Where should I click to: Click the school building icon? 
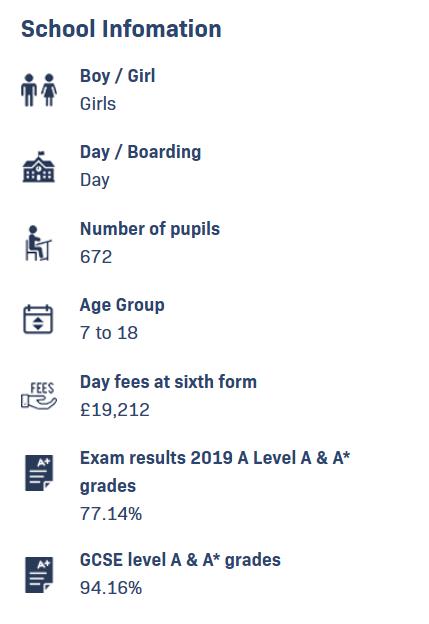pyautogui.click(x=39, y=167)
